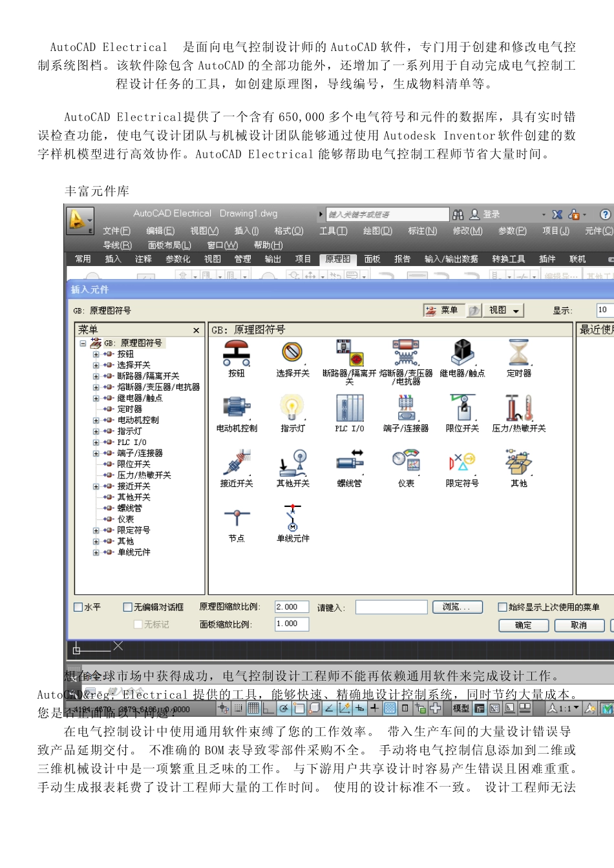Expand the 按钮 tree node
This screenshot has height=868, width=614.
(x=96, y=355)
